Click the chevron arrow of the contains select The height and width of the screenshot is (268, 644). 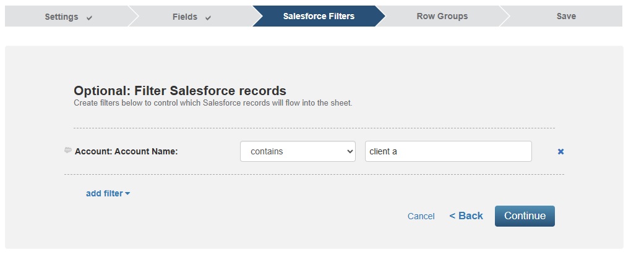[350, 151]
